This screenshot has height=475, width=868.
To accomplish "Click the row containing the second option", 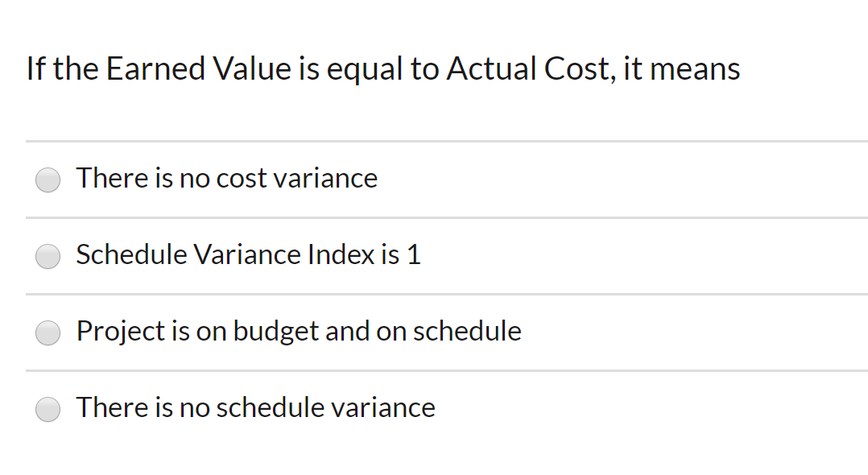I will point(434,256).
